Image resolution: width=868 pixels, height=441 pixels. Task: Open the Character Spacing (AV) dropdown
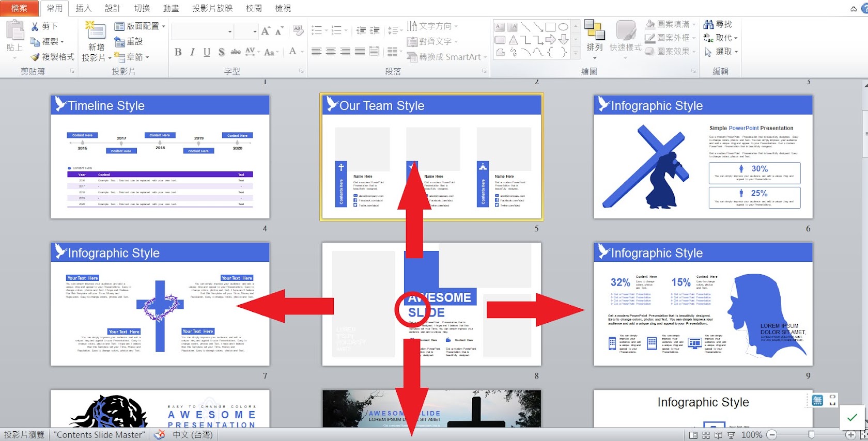[252, 52]
